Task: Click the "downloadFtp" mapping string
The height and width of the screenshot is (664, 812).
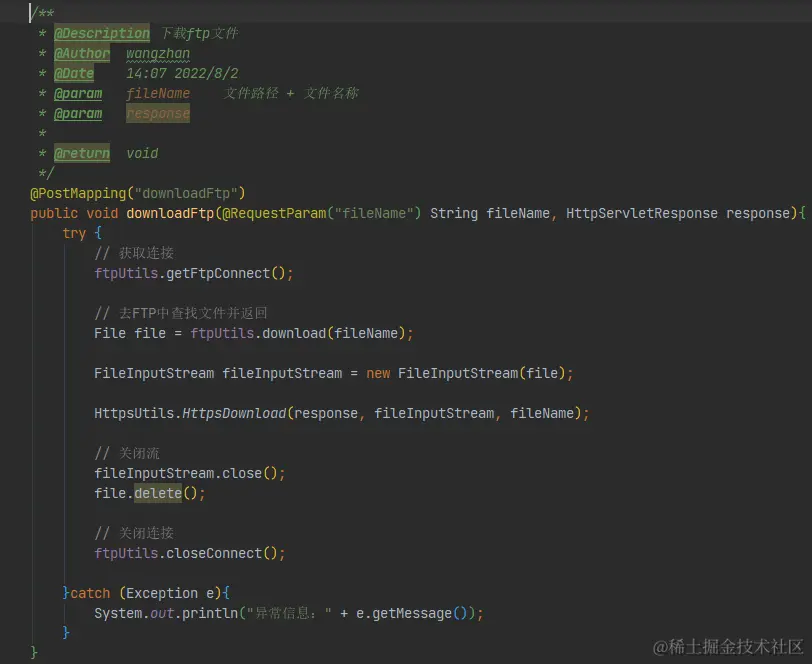Action: (186, 193)
